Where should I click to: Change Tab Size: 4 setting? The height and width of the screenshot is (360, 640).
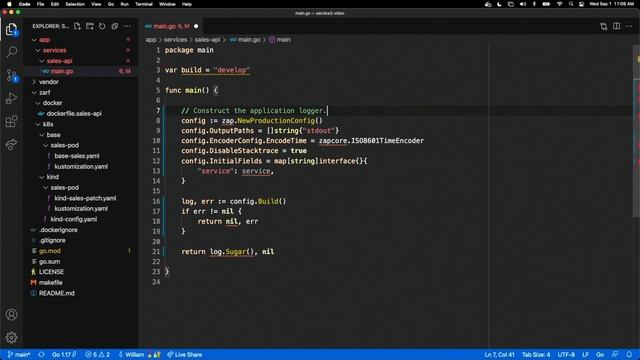coord(536,355)
